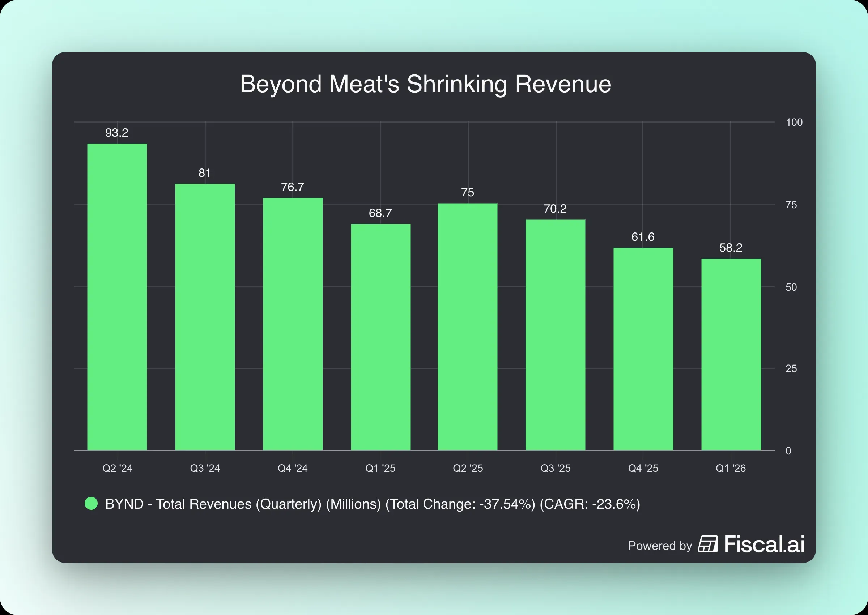Click the Q4 '24 axis label
Viewport: 868px width, 615px height.
293,469
